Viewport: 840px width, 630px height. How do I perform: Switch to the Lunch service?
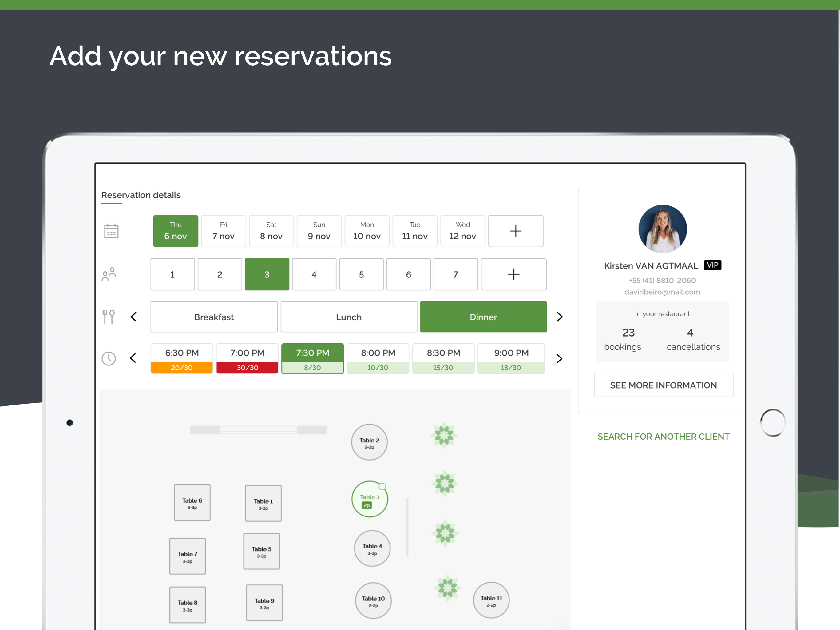coord(349,317)
